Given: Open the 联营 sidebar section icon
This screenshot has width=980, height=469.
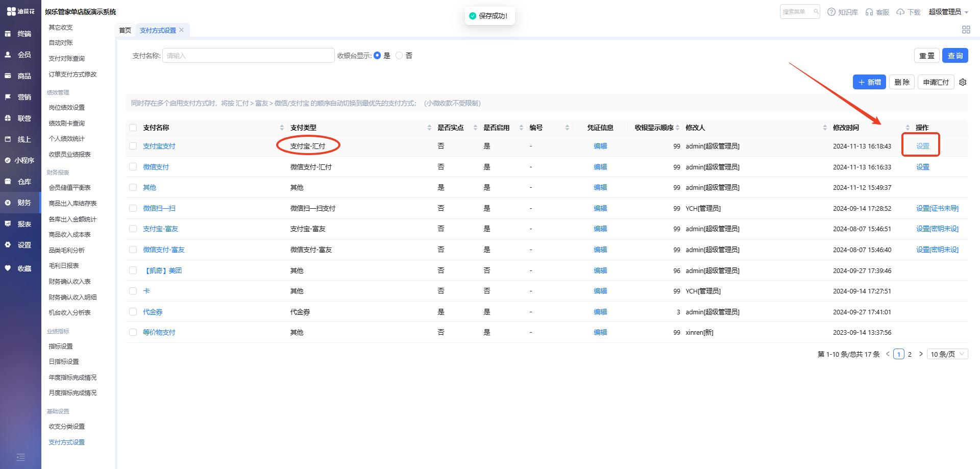Looking at the screenshot, I should (8, 118).
